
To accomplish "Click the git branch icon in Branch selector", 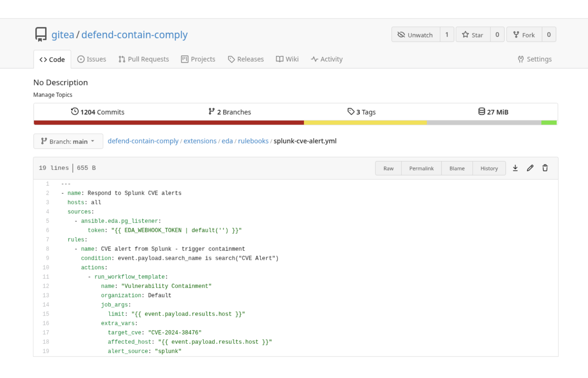I will (x=44, y=141).
